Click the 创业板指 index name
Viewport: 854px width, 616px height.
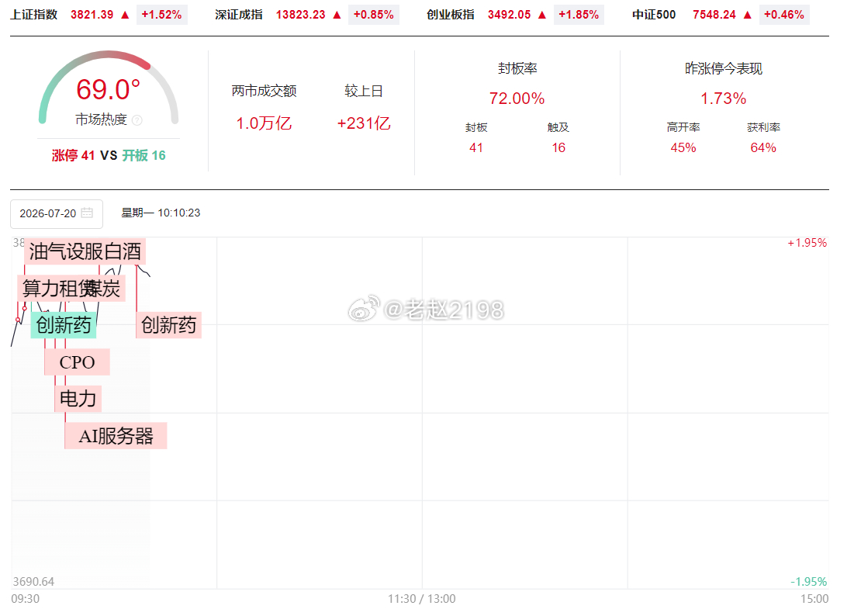451,15
